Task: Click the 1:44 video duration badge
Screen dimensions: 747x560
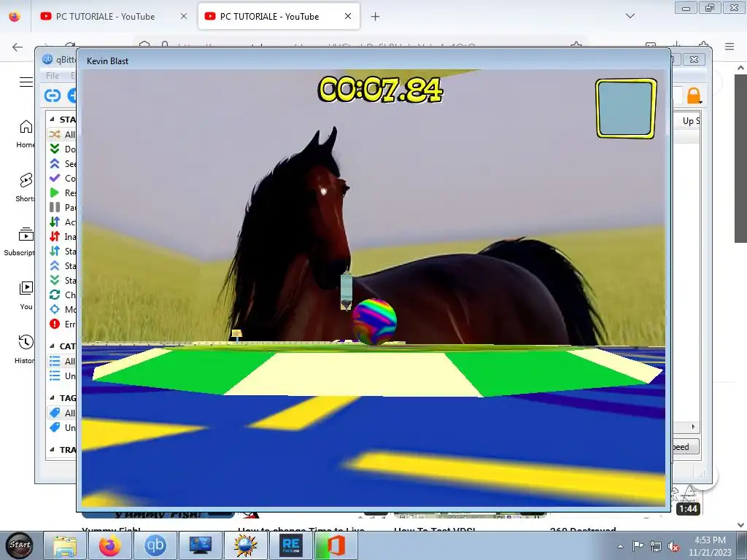Action: pyautogui.click(x=689, y=508)
